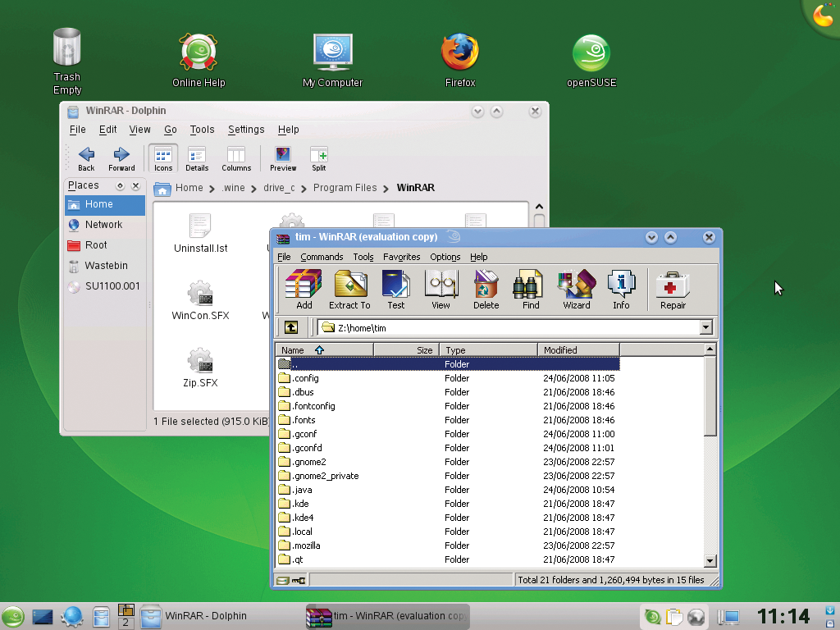
Task: Open the Tools menu in WinRAR
Action: point(363,257)
